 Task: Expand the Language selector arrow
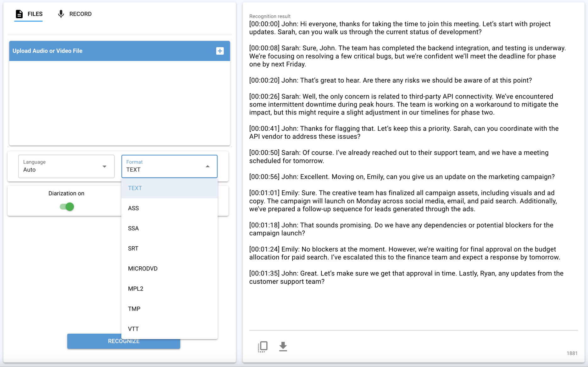pos(104,166)
